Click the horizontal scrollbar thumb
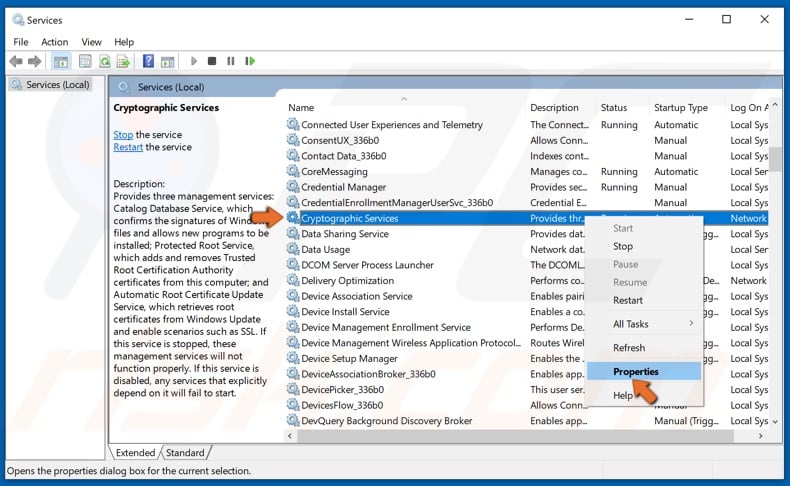Viewport: 790px width, 486px height. click(x=515, y=436)
